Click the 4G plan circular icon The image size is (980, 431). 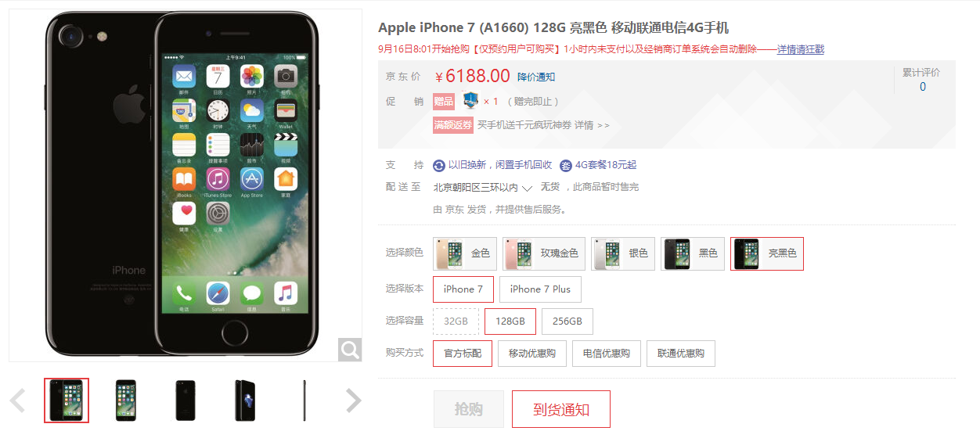click(566, 165)
